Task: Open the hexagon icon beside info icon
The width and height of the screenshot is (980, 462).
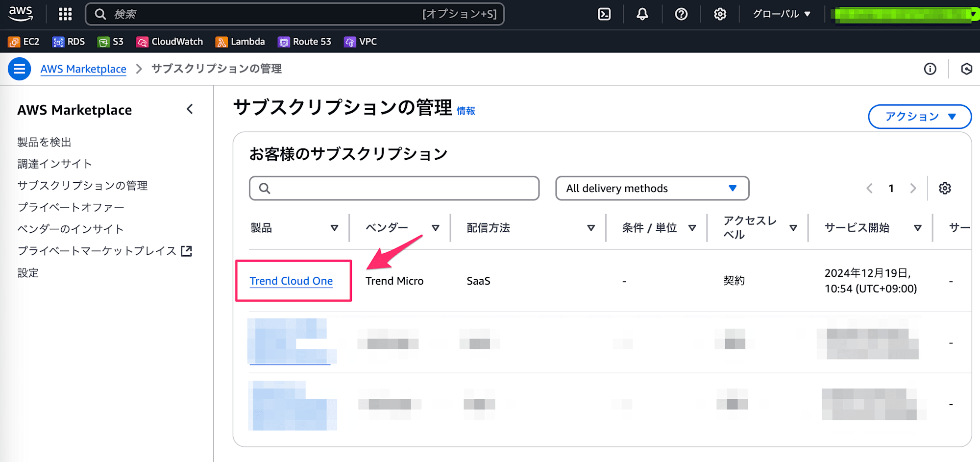Action: click(966, 69)
